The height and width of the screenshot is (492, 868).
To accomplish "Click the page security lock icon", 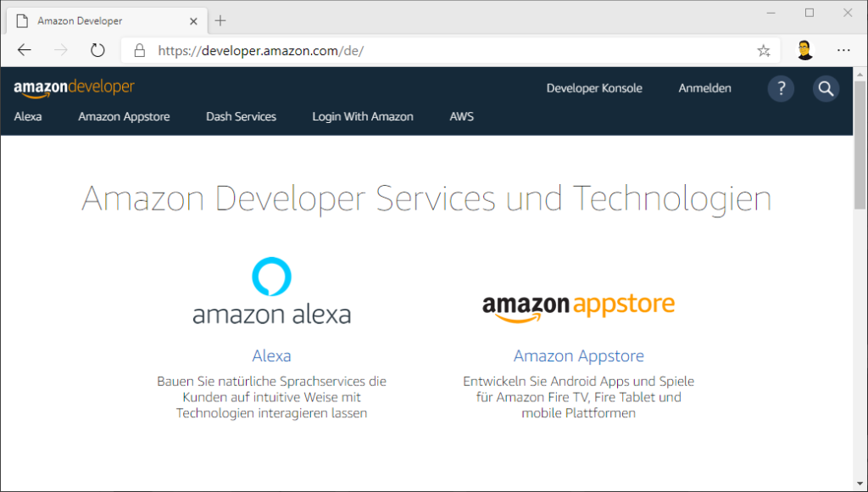I will tap(138, 50).
